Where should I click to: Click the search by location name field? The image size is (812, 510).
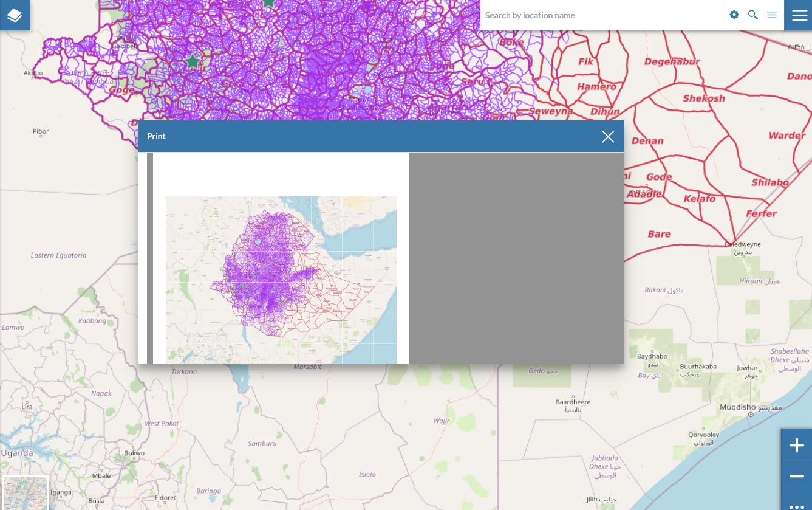[x=601, y=15]
